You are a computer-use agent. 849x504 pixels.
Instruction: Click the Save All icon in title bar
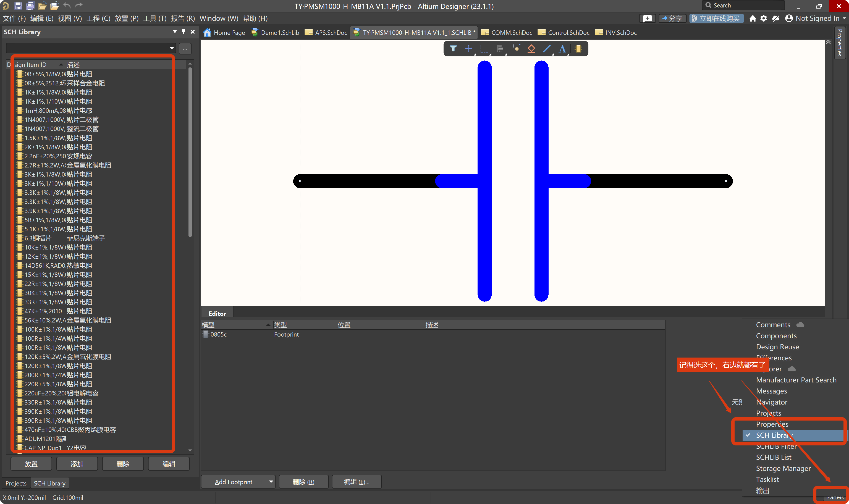pos(30,6)
